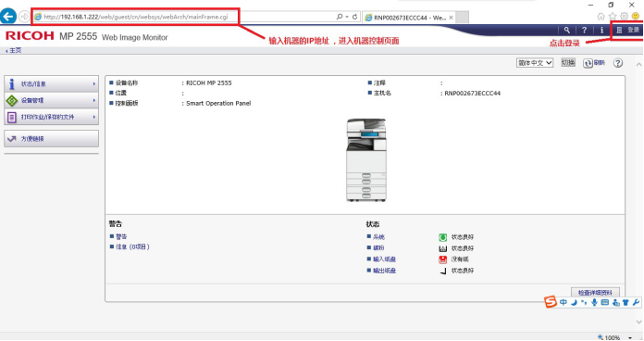Expand the 状态/信息 sidebar menu
Viewport: 644px width, 341px height.
[51, 84]
